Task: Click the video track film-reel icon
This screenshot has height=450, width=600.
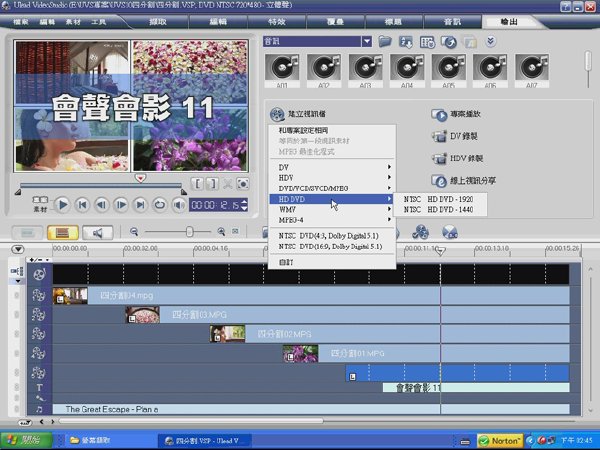Action: [39, 274]
